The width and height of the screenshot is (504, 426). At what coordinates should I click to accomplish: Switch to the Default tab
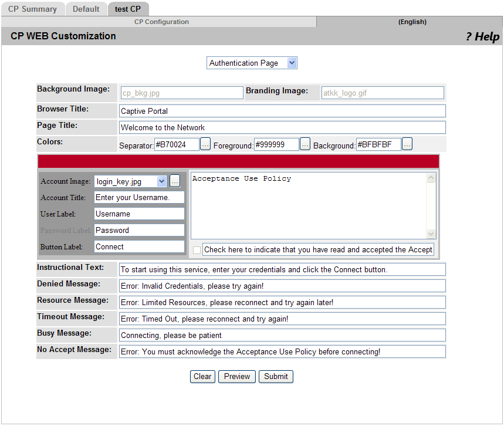(x=86, y=9)
